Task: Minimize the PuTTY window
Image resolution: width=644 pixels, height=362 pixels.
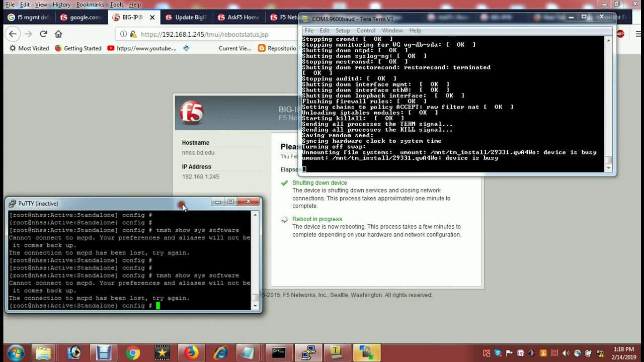Action: (x=217, y=202)
